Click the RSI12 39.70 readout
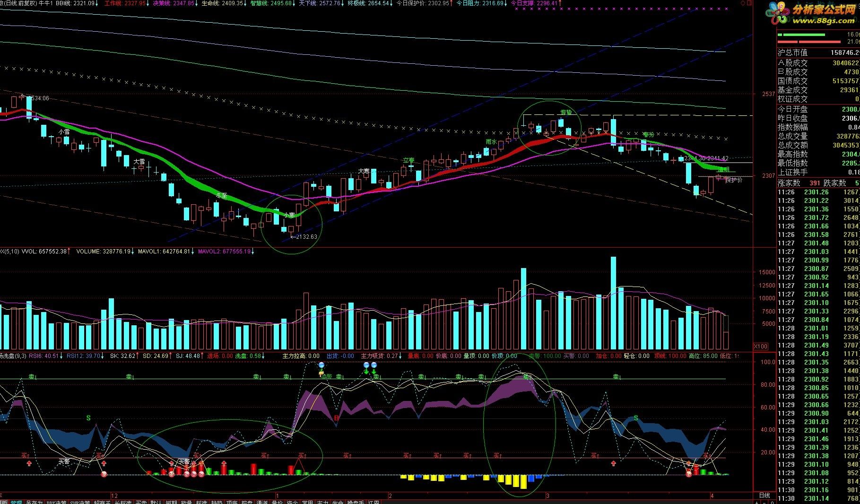Screen dimensions: 860x504 [84, 356]
